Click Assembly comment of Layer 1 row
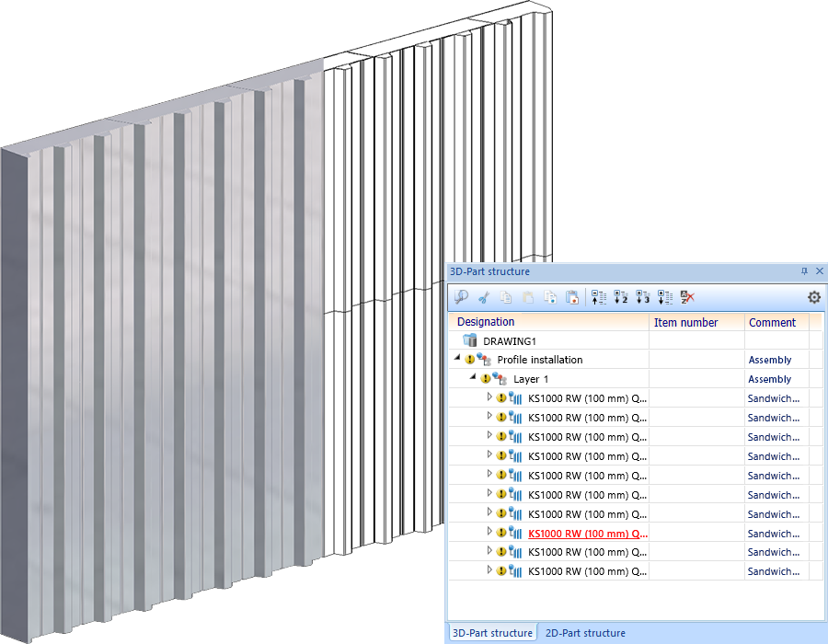 [770, 379]
